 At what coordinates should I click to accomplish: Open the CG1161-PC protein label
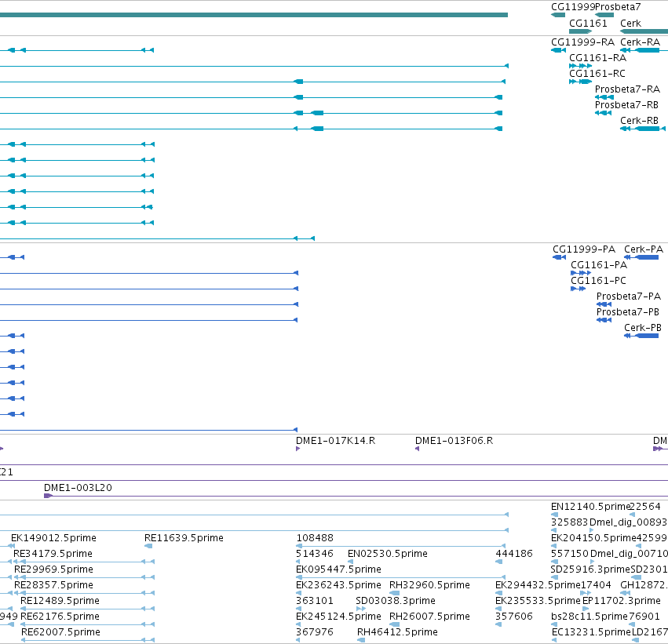click(599, 281)
